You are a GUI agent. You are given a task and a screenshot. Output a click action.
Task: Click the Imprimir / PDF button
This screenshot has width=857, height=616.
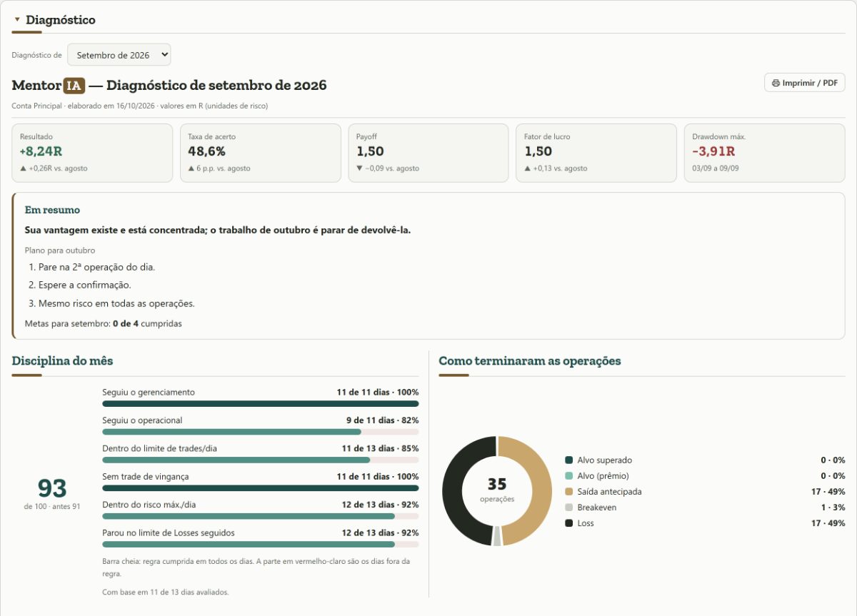[804, 83]
